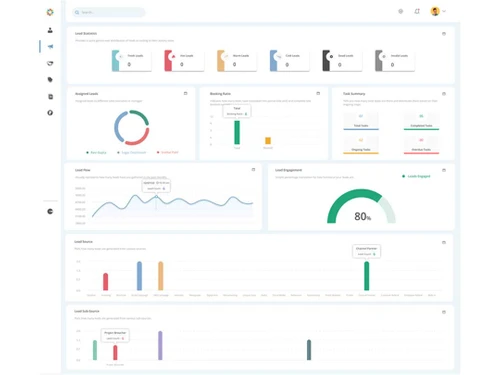Click the Hot Leads flame icon
The width and height of the screenshot is (500, 375).
[x=173, y=57]
